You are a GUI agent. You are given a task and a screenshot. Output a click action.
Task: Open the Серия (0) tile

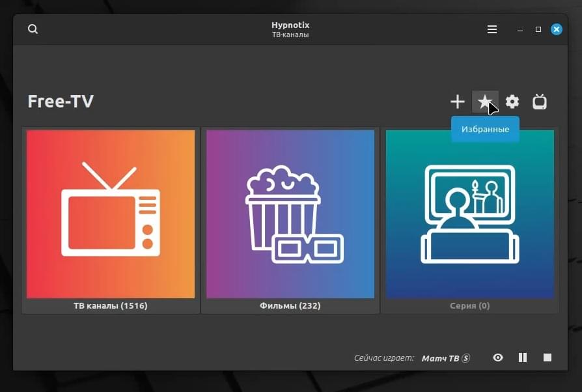point(469,221)
